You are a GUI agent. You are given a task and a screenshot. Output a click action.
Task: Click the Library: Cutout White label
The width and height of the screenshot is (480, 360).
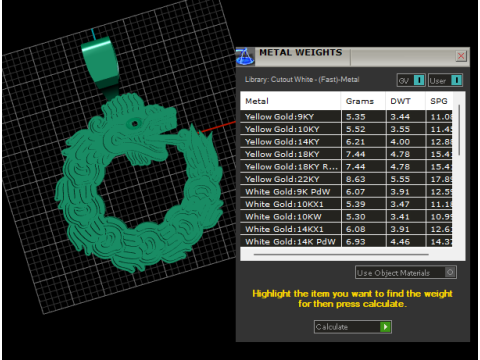(302, 80)
